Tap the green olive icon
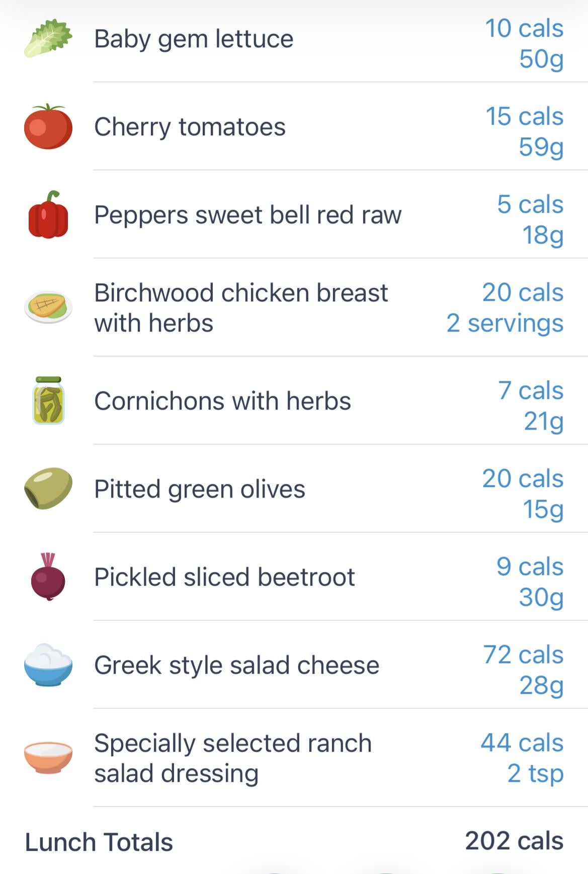 pos(48,489)
